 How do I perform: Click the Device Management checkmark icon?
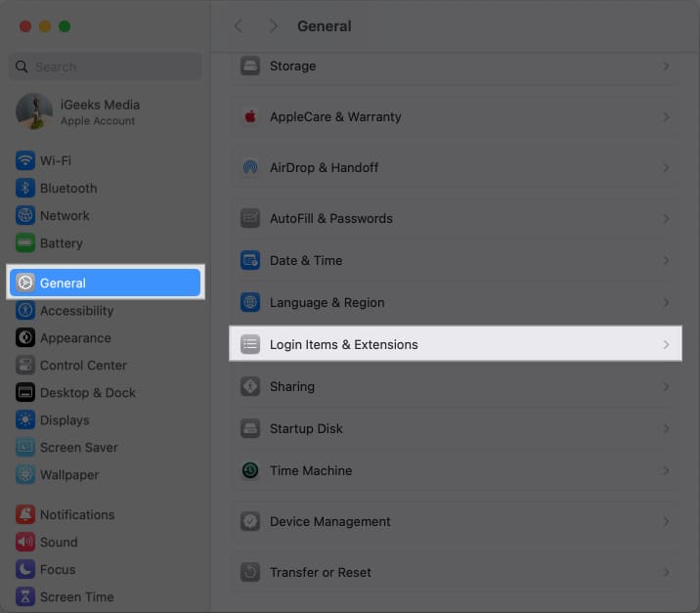(250, 521)
